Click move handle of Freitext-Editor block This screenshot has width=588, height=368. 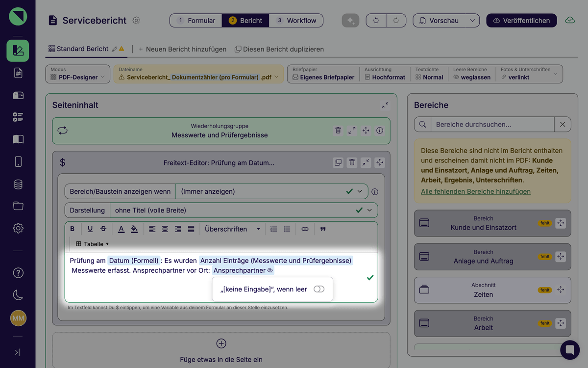pyautogui.click(x=380, y=162)
